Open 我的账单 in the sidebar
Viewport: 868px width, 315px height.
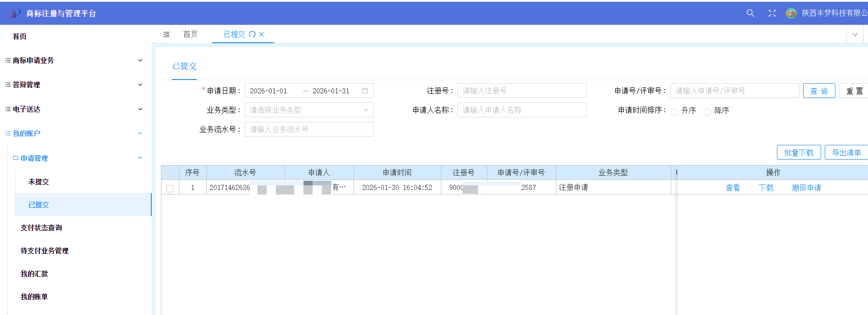(34, 297)
